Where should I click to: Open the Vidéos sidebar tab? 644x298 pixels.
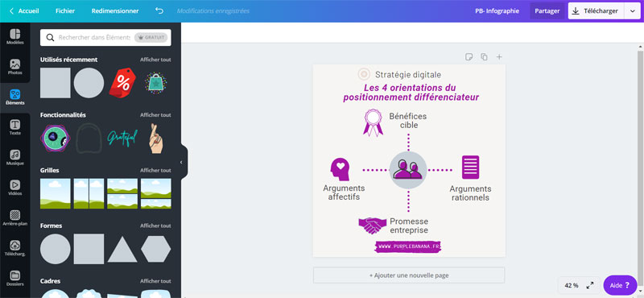click(14, 188)
